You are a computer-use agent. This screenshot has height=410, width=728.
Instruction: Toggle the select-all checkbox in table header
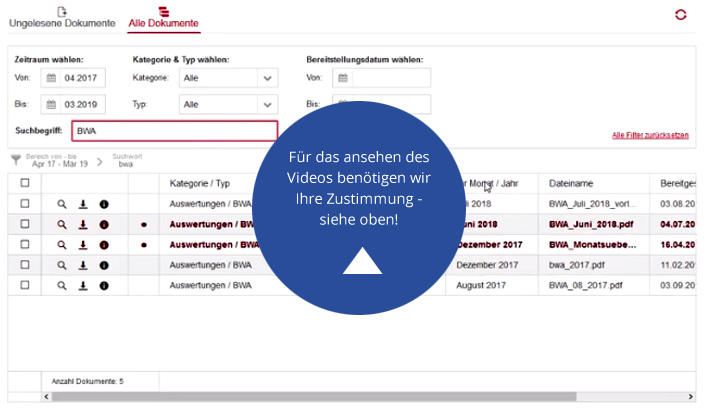pyautogui.click(x=25, y=183)
